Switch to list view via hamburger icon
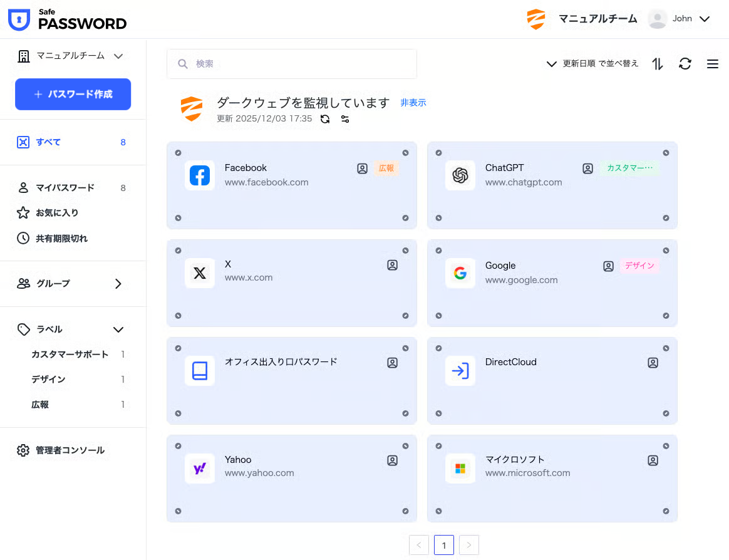This screenshot has width=729, height=560. (712, 64)
